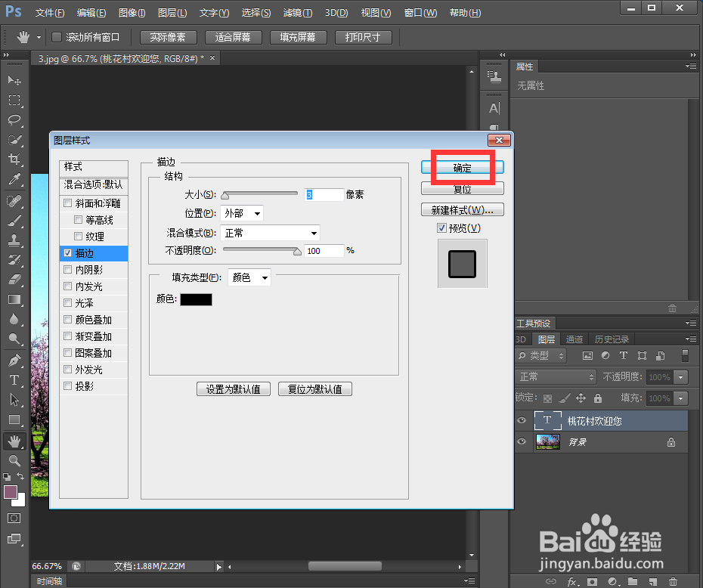Image resolution: width=703 pixels, height=588 pixels.
Task: Open the stroke 颜色 black color swatch
Action: coord(196,299)
